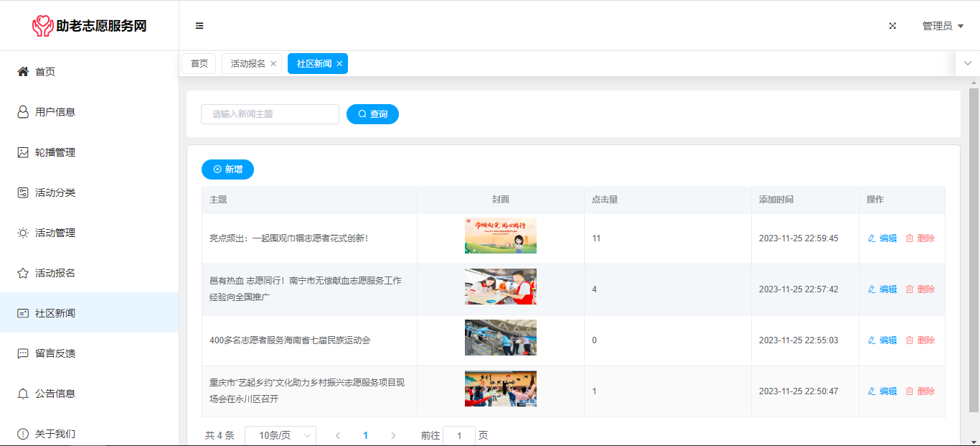Expand the tab bar chevron menu
Screen dimensions: 980x446
[x=967, y=63]
